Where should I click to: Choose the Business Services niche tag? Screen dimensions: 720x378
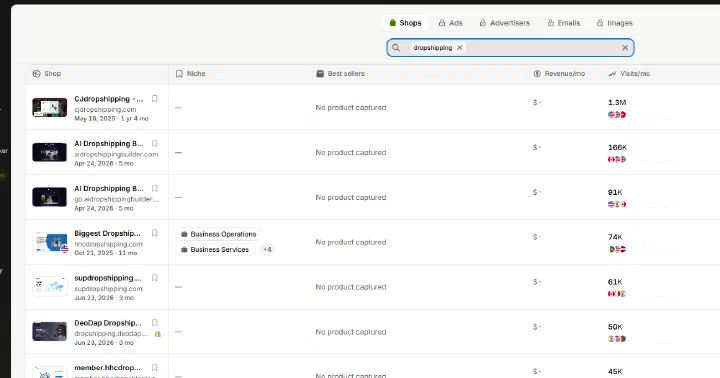coord(215,249)
